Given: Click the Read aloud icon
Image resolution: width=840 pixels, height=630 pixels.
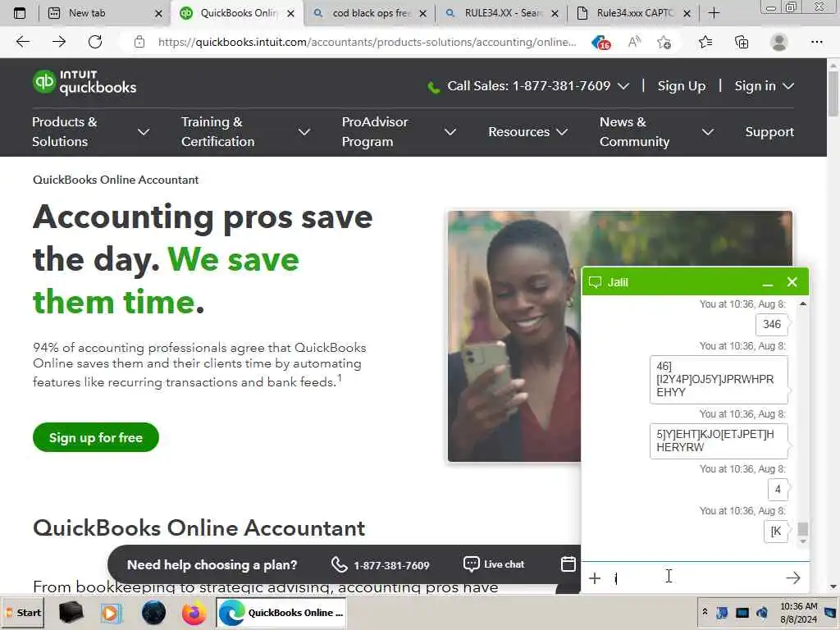Looking at the screenshot, I should (x=634, y=42).
